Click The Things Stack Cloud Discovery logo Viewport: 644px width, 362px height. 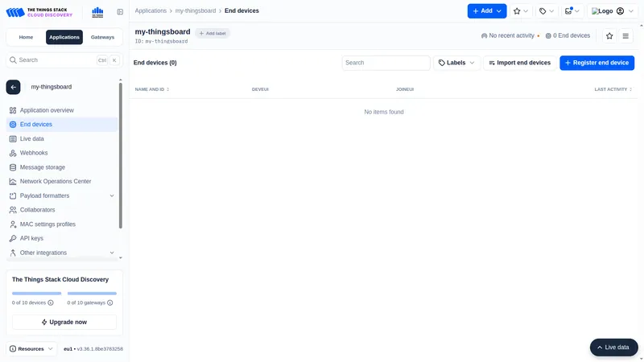(x=39, y=12)
